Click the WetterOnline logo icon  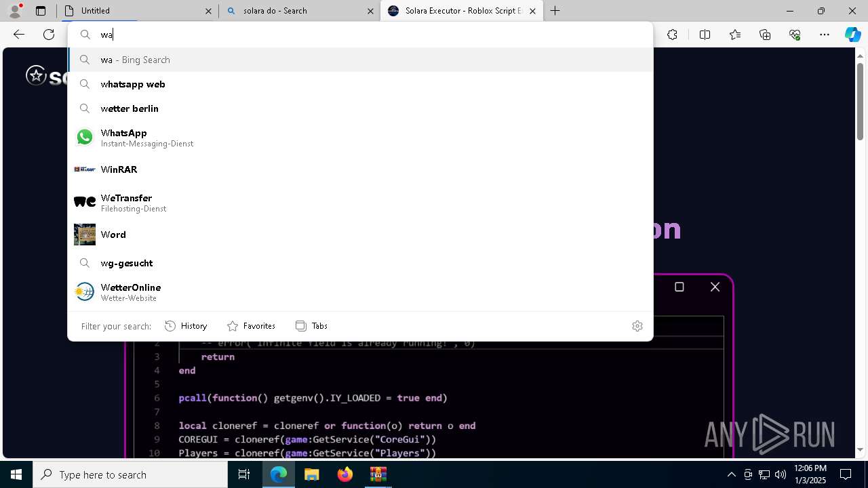point(85,291)
